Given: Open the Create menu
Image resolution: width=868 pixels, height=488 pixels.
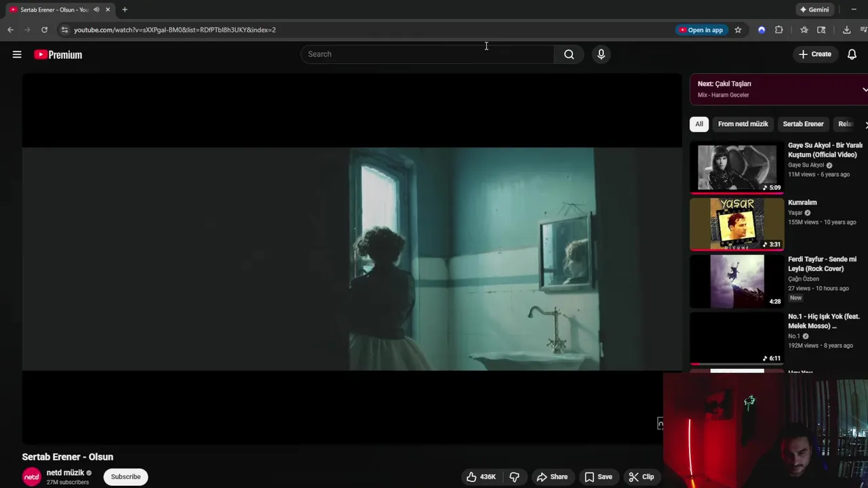Looking at the screenshot, I should click(814, 54).
